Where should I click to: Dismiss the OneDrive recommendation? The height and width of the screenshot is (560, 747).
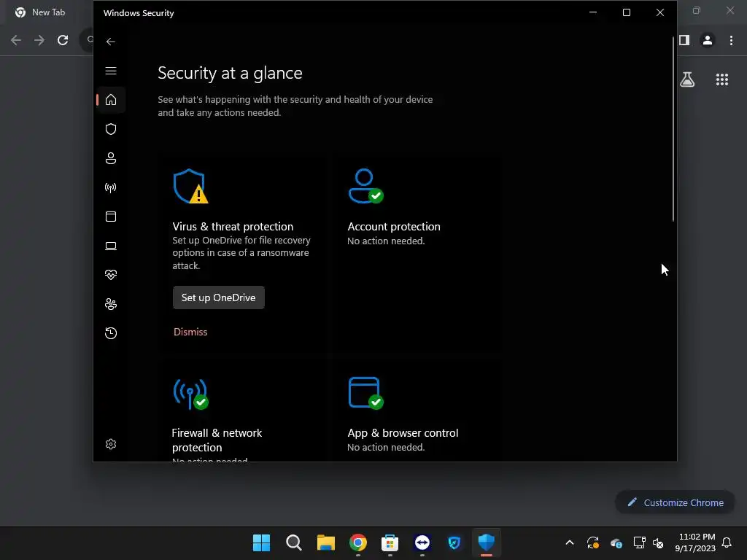click(x=190, y=332)
